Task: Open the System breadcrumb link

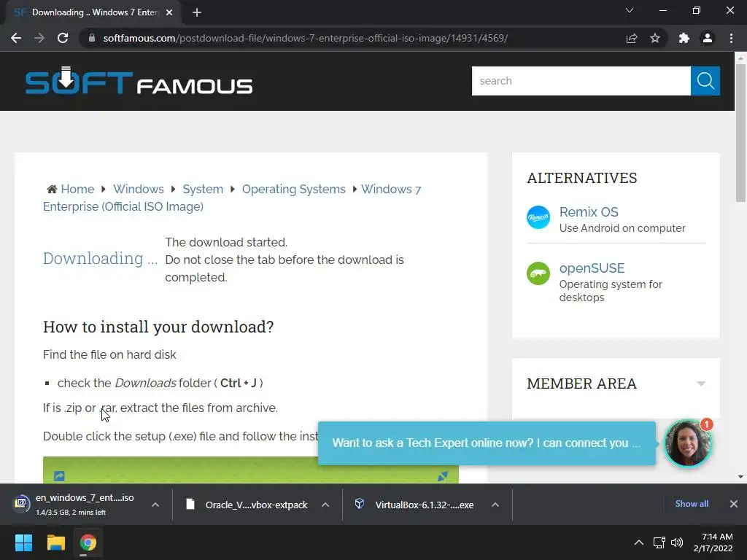Action: tap(203, 189)
